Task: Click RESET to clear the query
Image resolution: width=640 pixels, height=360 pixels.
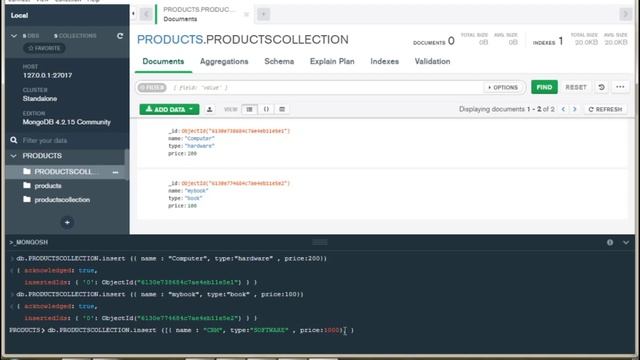Action: tap(576, 87)
